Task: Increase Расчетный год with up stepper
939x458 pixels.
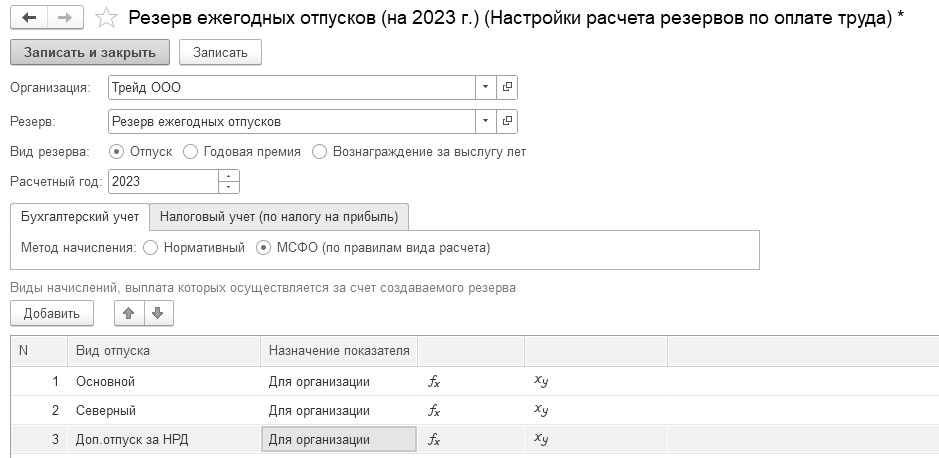Action: pyautogui.click(x=229, y=176)
